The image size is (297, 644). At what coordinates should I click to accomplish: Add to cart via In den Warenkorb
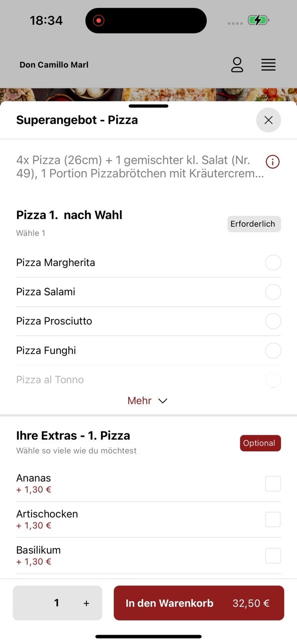point(199,603)
